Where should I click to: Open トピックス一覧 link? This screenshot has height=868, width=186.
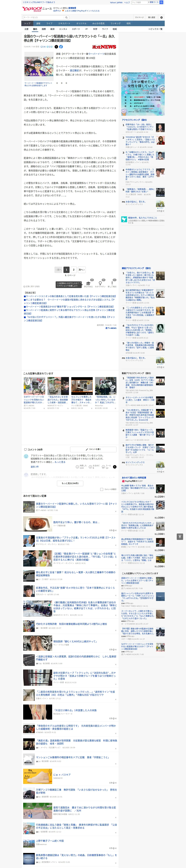pos(155,29)
